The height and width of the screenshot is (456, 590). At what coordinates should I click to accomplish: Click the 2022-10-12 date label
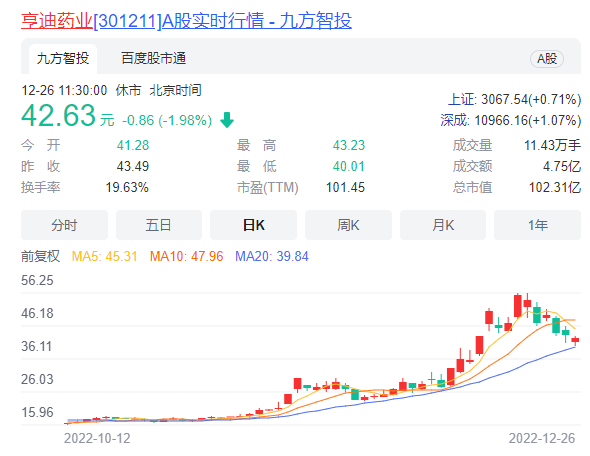(x=97, y=439)
